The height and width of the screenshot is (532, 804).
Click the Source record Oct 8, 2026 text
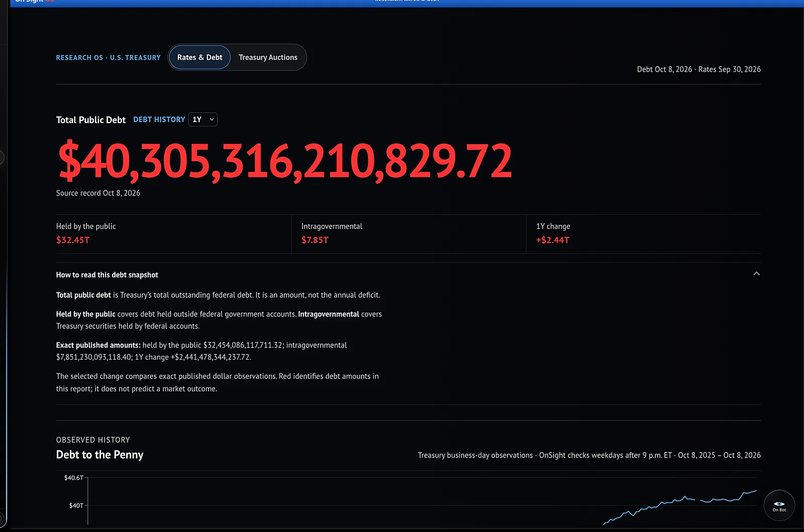(x=98, y=193)
